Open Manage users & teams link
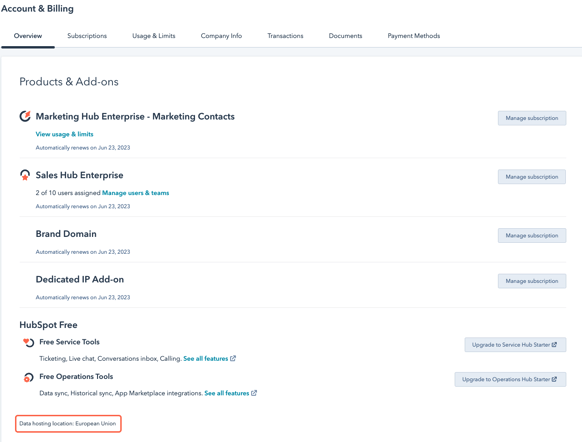The width and height of the screenshot is (582, 442). (135, 193)
